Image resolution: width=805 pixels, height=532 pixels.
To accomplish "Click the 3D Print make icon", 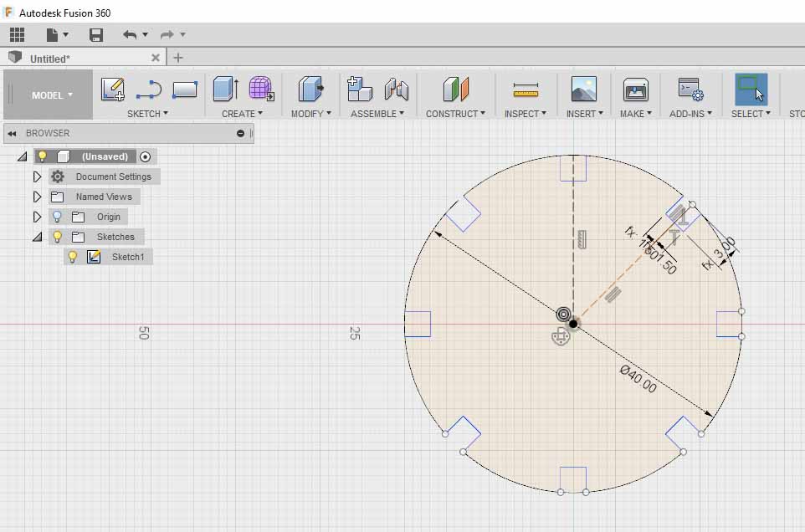I will (x=636, y=89).
